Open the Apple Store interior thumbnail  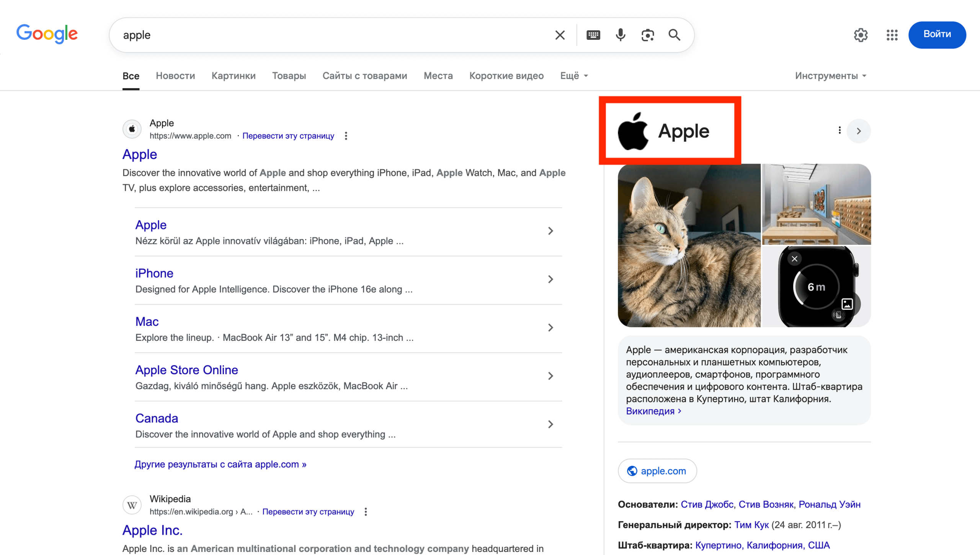click(x=817, y=204)
